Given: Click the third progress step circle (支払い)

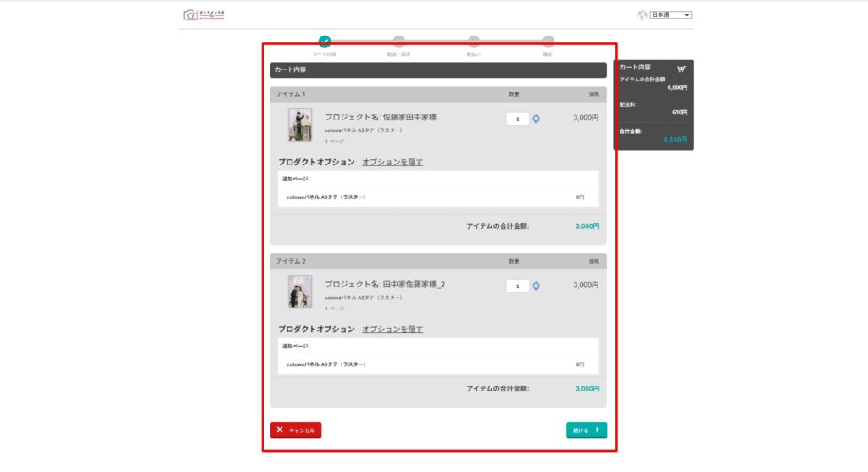Looking at the screenshot, I should pyautogui.click(x=474, y=41).
